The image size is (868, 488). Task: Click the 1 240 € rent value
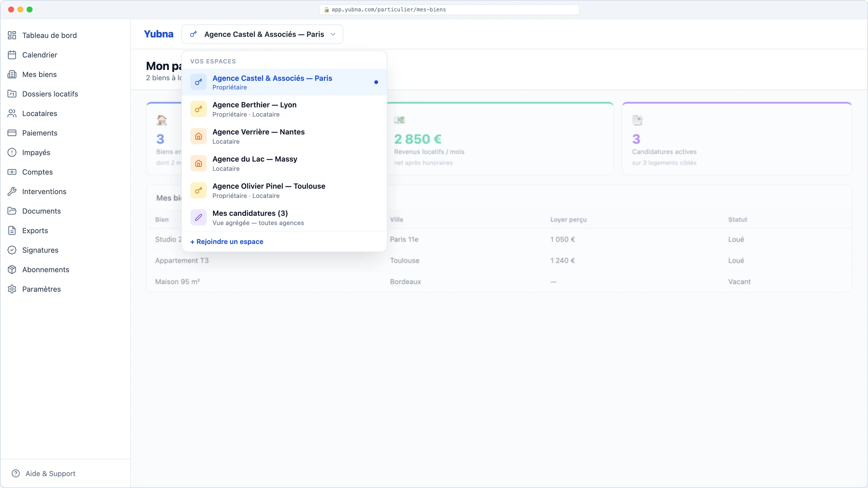[x=562, y=261]
